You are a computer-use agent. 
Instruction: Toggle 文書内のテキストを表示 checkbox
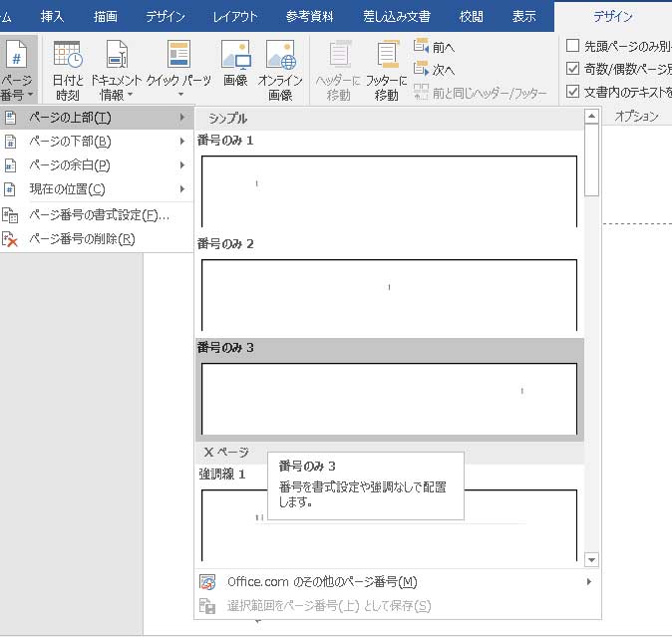pos(572,92)
